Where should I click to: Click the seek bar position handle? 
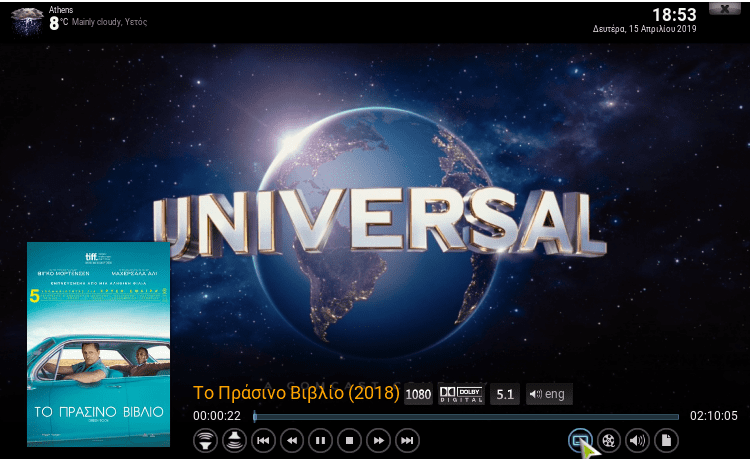click(255, 416)
